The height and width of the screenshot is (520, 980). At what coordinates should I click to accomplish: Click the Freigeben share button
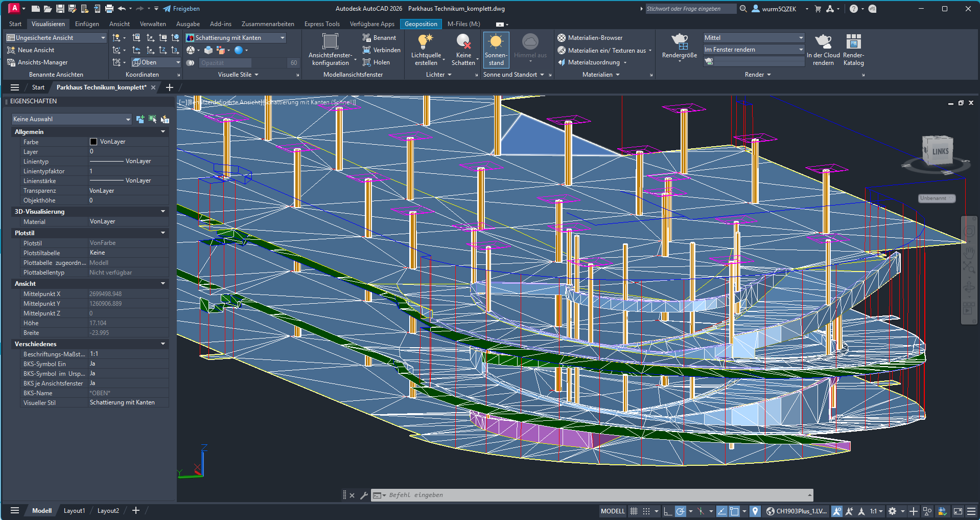pyautogui.click(x=181, y=9)
